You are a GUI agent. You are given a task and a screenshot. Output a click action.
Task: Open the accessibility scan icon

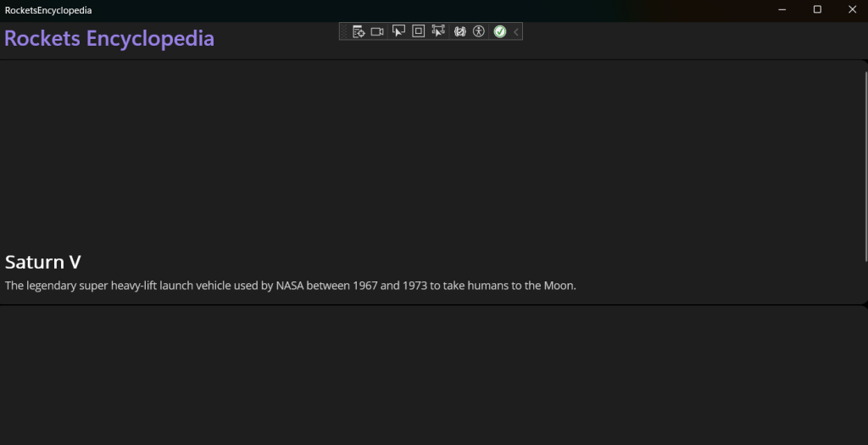(x=479, y=31)
